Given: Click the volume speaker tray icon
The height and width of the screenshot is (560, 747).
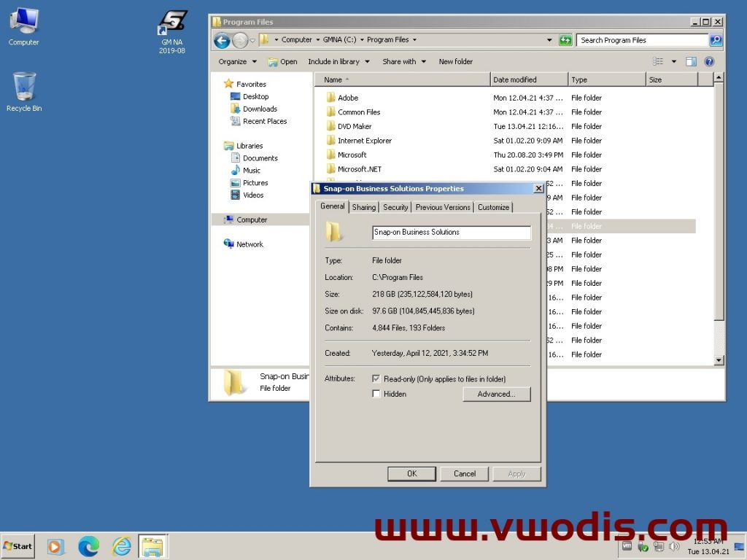Looking at the screenshot, I should 674,547.
